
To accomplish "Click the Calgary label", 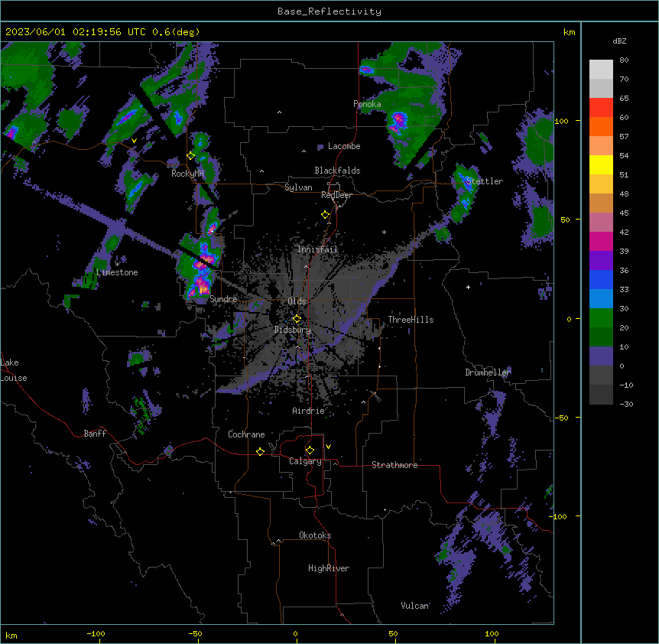I will tap(305, 461).
